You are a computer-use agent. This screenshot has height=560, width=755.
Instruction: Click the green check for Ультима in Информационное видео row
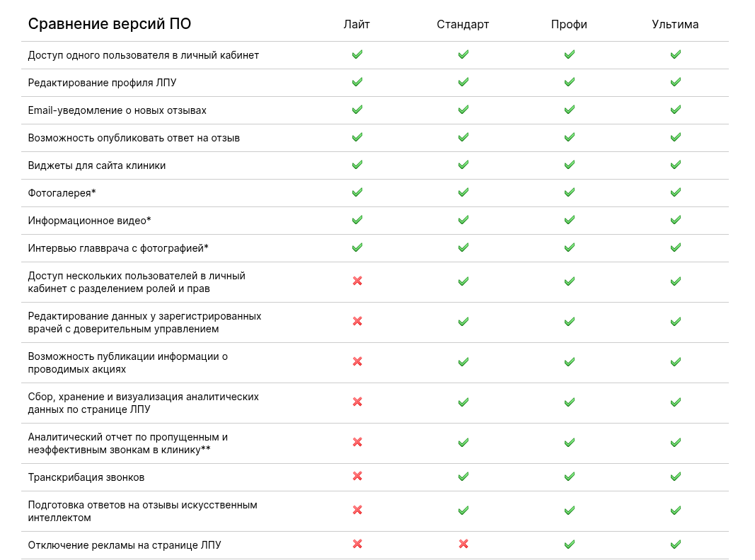point(676,220)
